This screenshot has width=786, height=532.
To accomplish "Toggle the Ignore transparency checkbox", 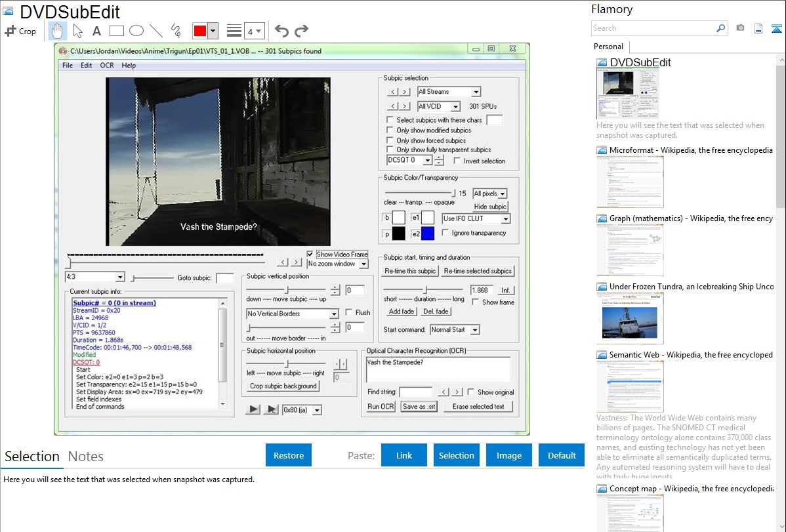I will coord(446,233).
